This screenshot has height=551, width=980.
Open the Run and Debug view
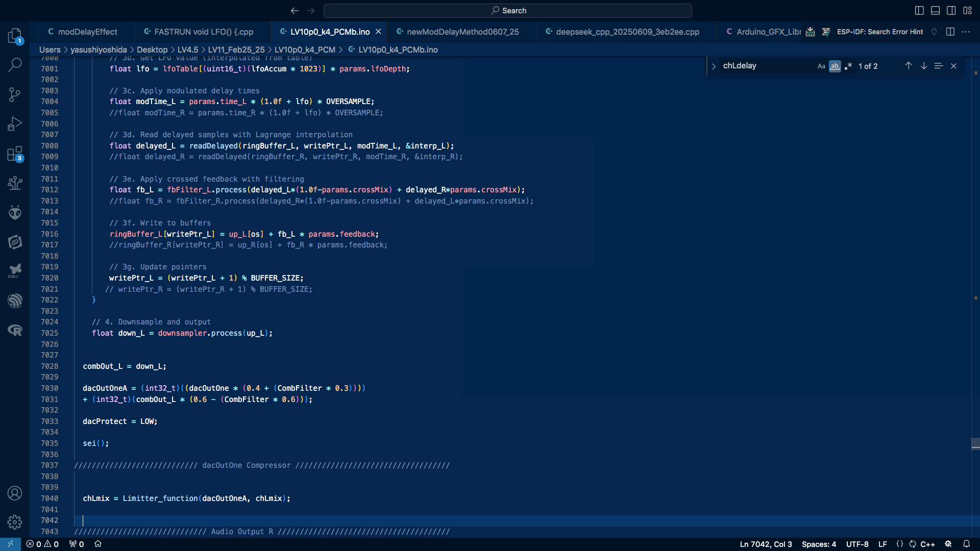15,124
